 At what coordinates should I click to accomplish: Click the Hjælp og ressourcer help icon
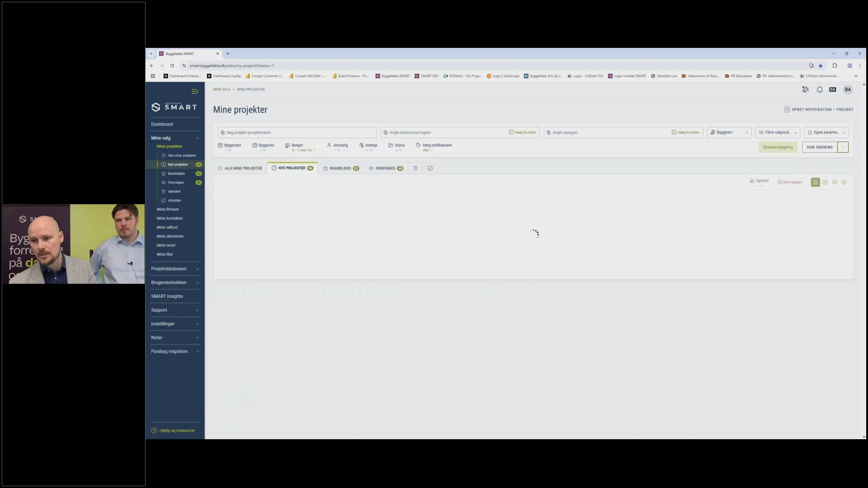tap(154, 431)
